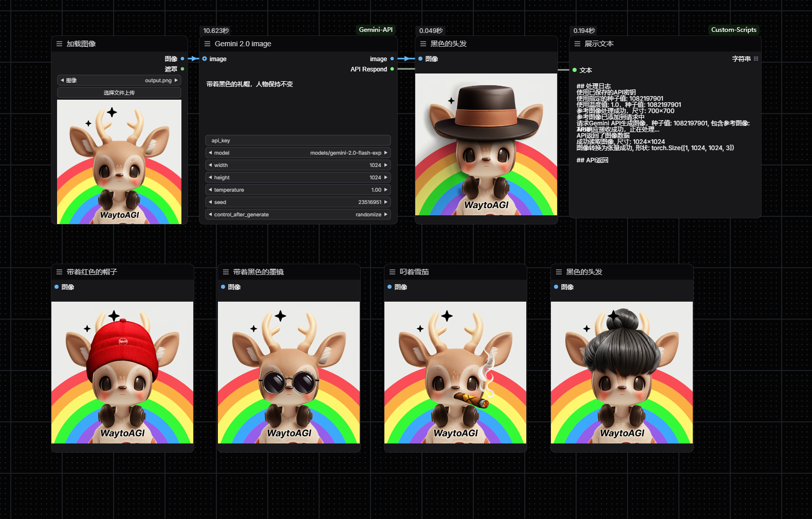Open menu icon of 黑色的头发 node showing fedora hat
This screenshot has height=519, width=812.
pyautogui.click(x=423, y=44)
